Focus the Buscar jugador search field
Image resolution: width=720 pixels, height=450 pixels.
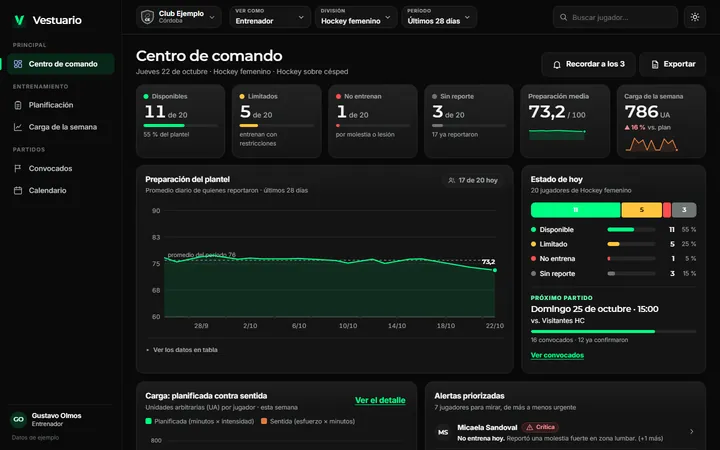click(615, 17)
